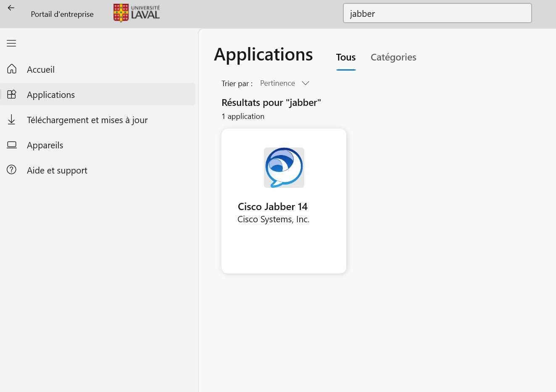Viewport: 556px width, 392px height.
Task: Click the back arrow in the header
Action: point(11,8)
